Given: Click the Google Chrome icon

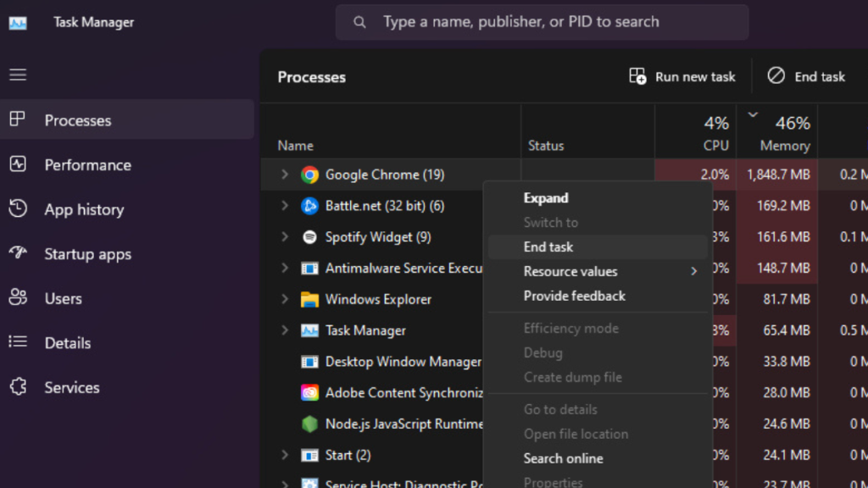Looking at the screenshot, I should pos(309,175).
